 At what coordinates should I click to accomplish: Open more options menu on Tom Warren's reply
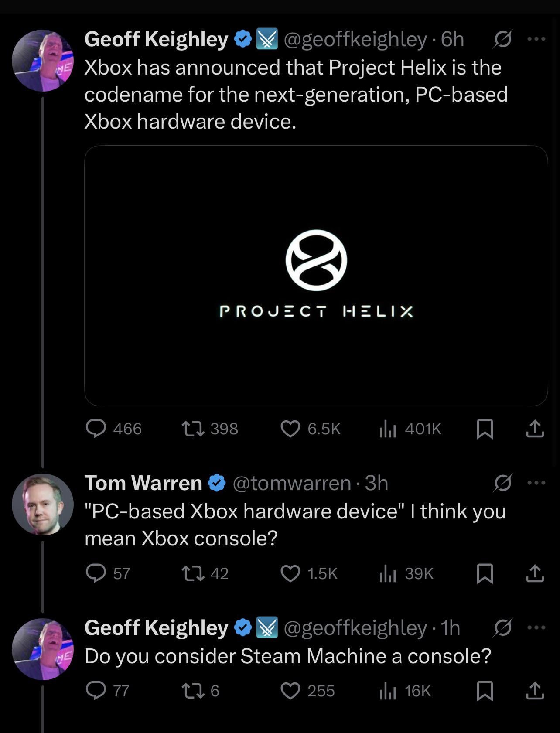536,483
